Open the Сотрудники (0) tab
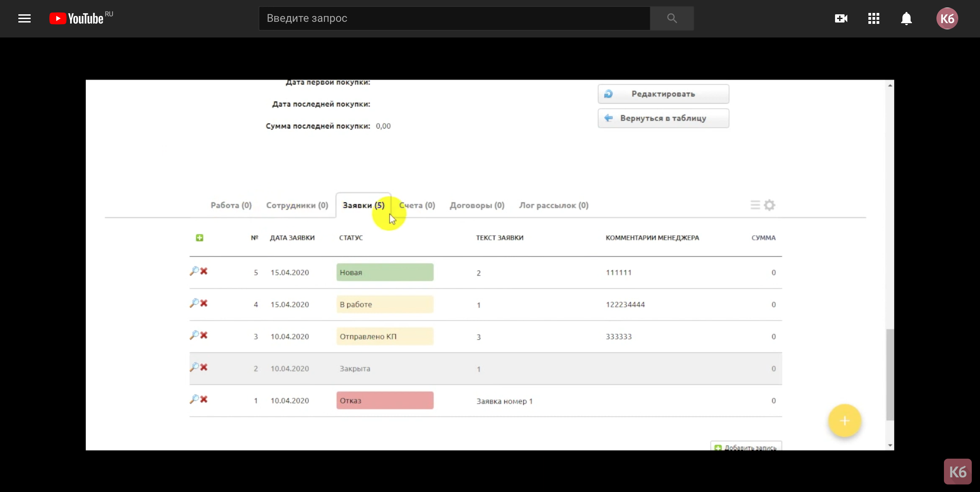Viewport: 980px width, 492px height. pos(297,205)
